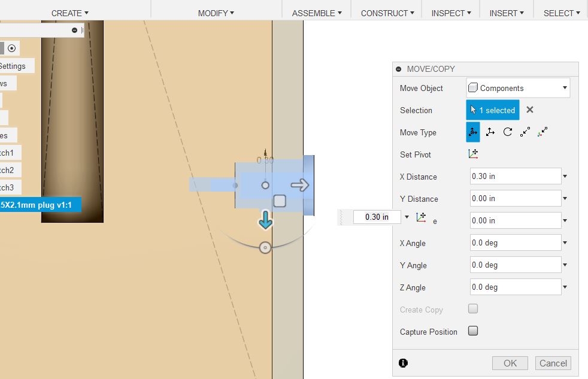Open the SELECT menu
Screen dimensions: 588x379
click(562, 13)
